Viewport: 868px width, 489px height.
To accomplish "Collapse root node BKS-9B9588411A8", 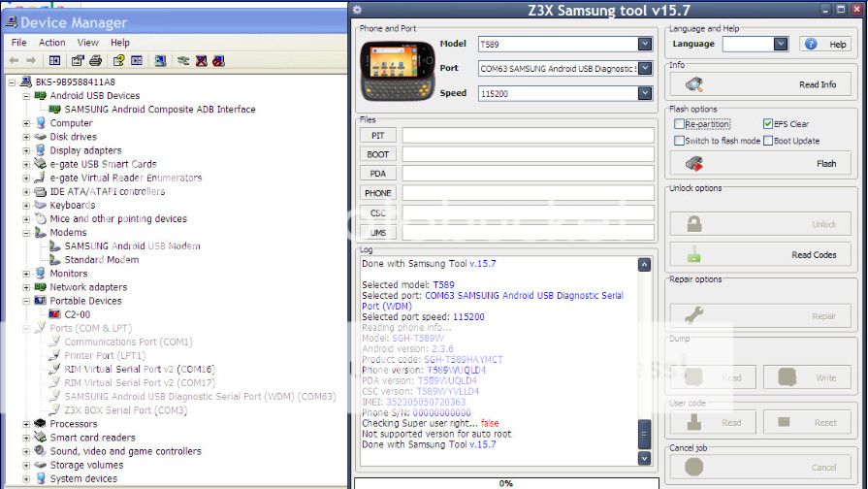I will coord(12,81).
